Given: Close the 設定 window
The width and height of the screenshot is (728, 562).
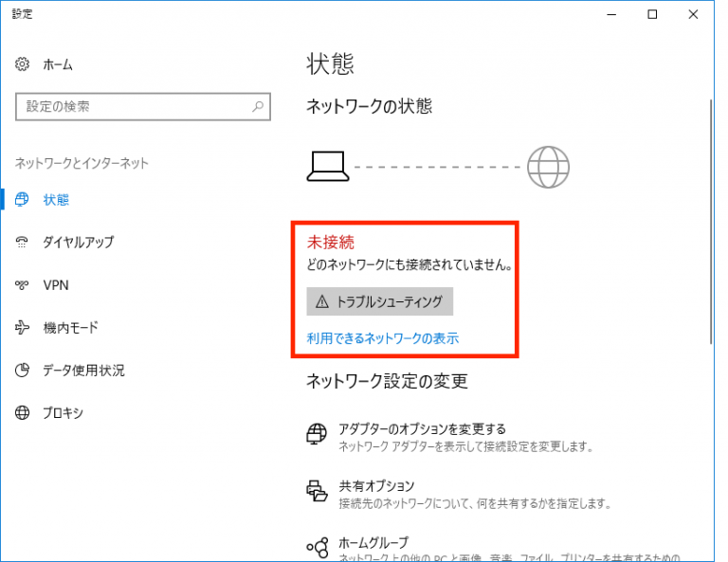Looking at the screenshot, I should 693,14.
